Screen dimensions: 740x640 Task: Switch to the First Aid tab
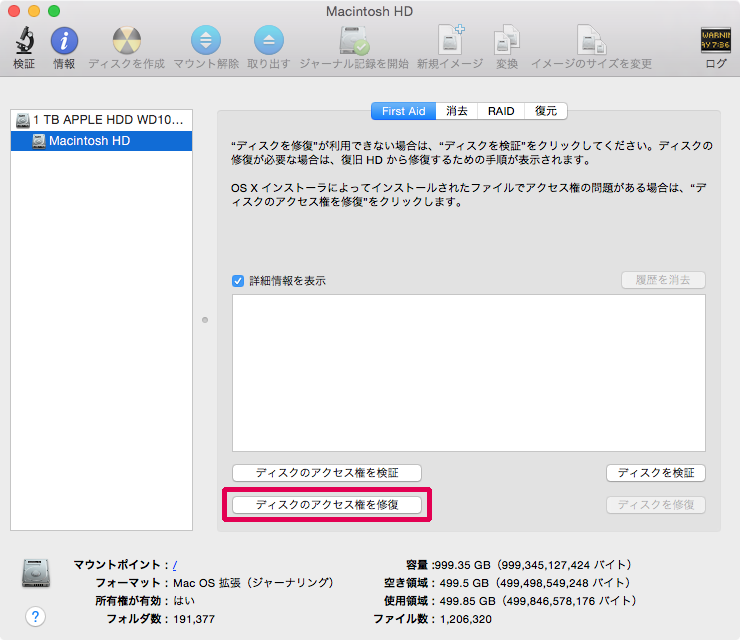[x=404, y=111]
